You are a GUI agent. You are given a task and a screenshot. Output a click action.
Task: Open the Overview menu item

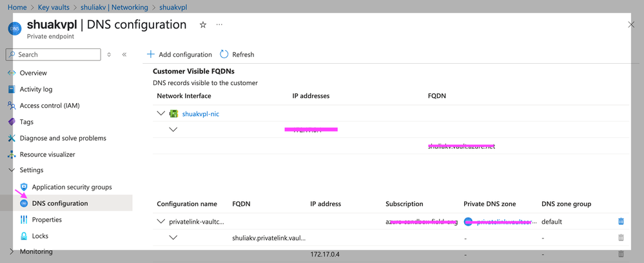point(33,73)
